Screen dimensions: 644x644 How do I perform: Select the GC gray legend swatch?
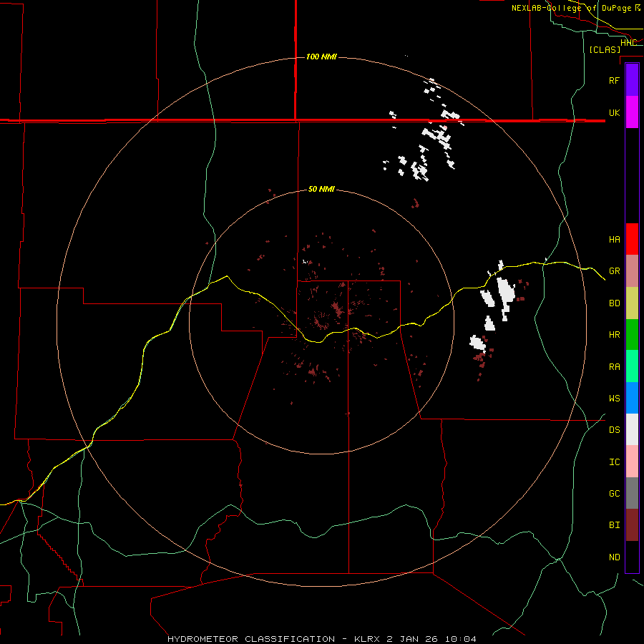pyautogui.click(x=632, y=493)
